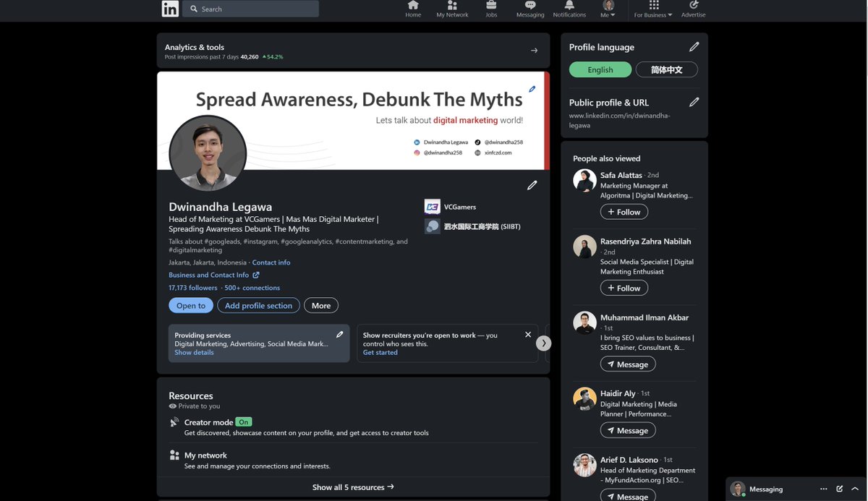Click the Messaging bar title
The height and width of the screenshot is (501, 868).
(766, 489)
